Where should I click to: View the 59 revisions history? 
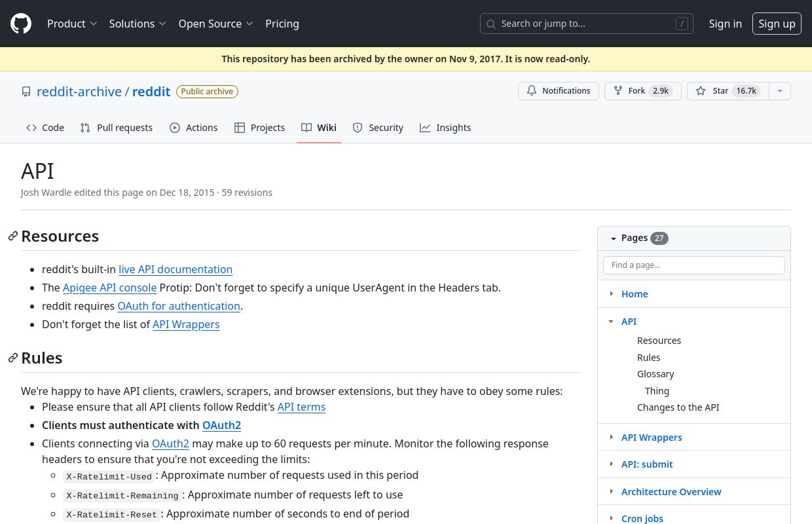247,193
